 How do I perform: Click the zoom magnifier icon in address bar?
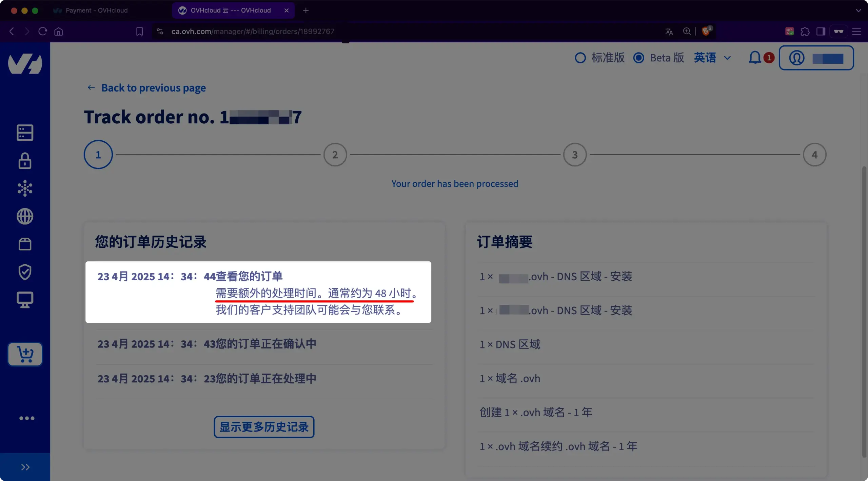click(687, 32)
